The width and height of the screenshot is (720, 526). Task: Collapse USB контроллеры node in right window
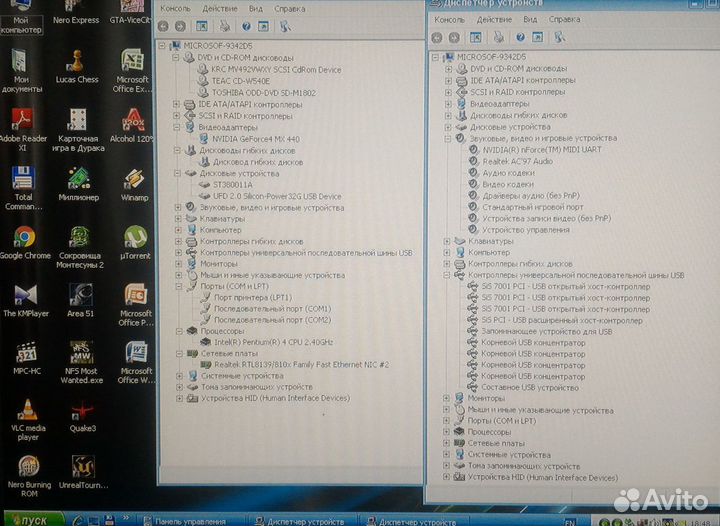pos(446,275)
